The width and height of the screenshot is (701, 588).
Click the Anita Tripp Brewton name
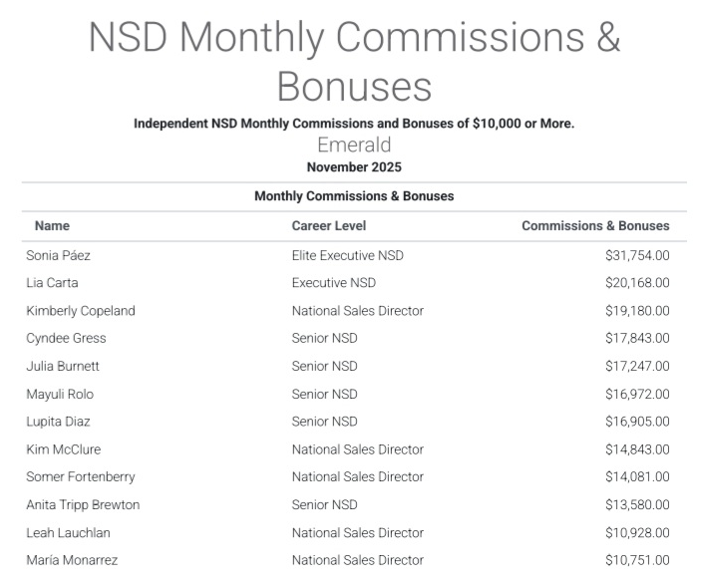coord(83,504)
